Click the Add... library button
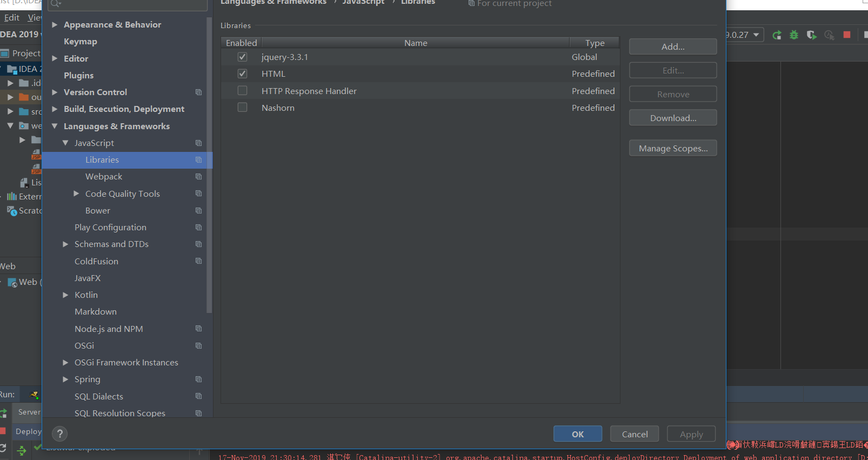Viewport: 868px width, 460px height. pos(673,46)
